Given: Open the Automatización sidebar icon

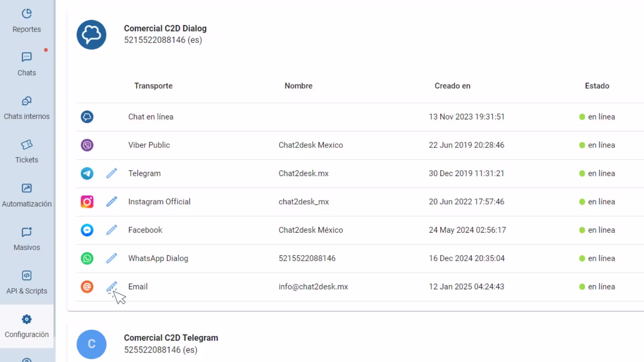Looking at the screenshot, I should tap(27, 188).
